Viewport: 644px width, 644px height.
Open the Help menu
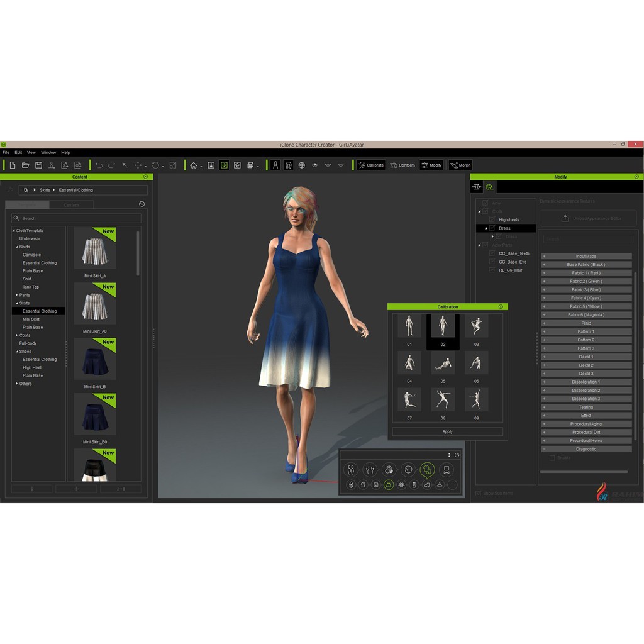[x=65, y=152]
